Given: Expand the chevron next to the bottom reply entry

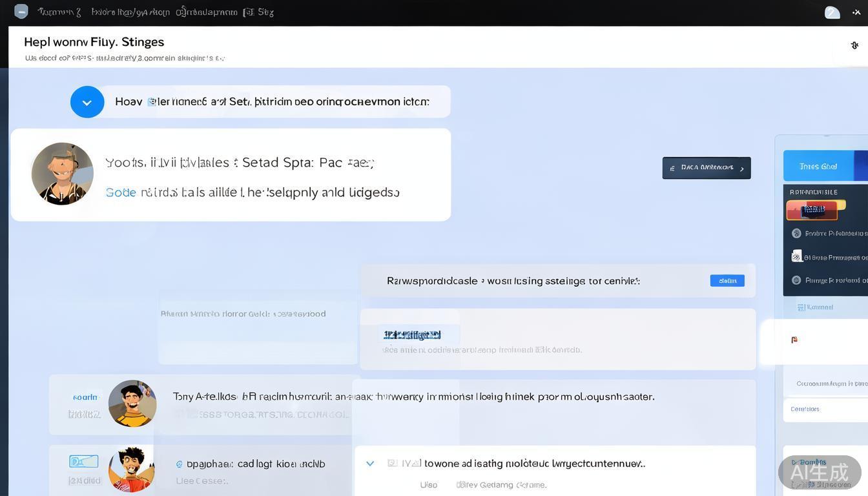Looking at the screenshot, I should click(370, 463).
